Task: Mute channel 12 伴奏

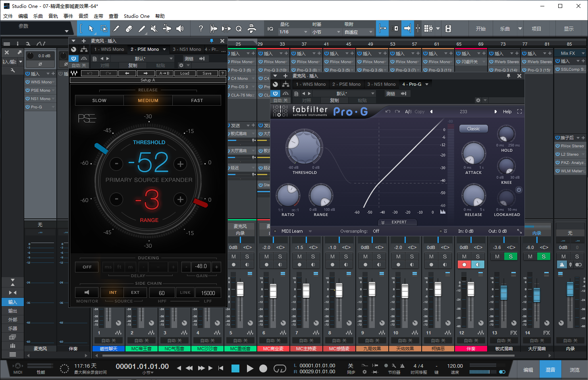Action: click(x=464, y=257)
